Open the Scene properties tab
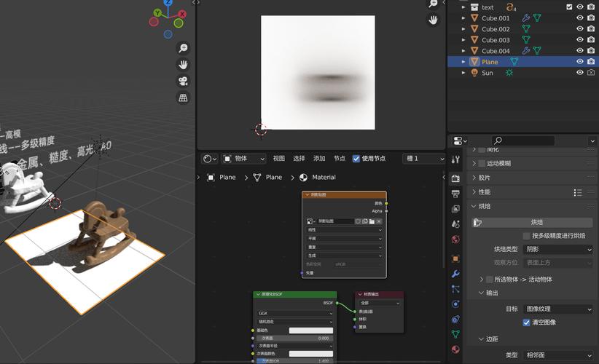Viewport: 599px width, 364px height. tap(455, 224)
